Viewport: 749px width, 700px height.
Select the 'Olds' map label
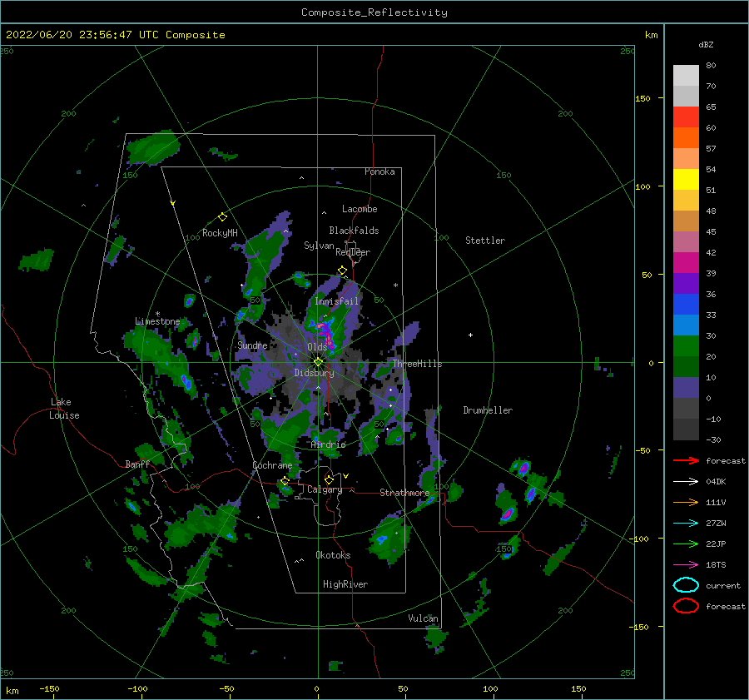click(x=317, y=346)
